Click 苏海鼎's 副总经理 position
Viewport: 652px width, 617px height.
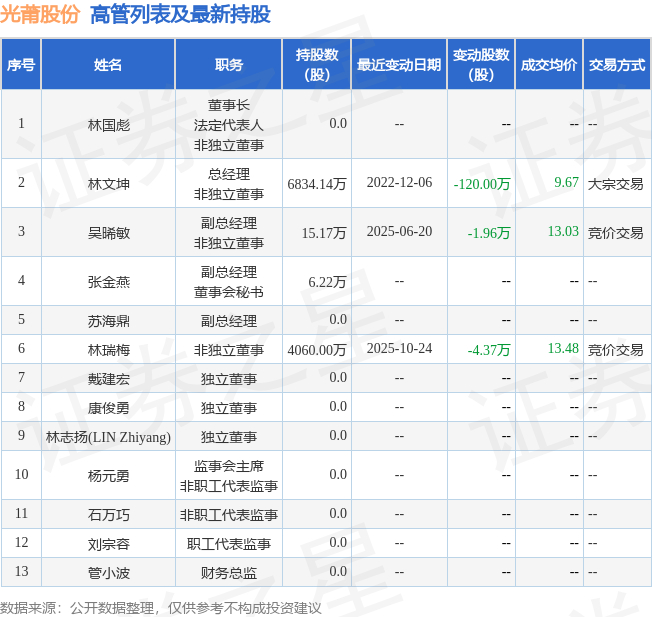[229, 321]
